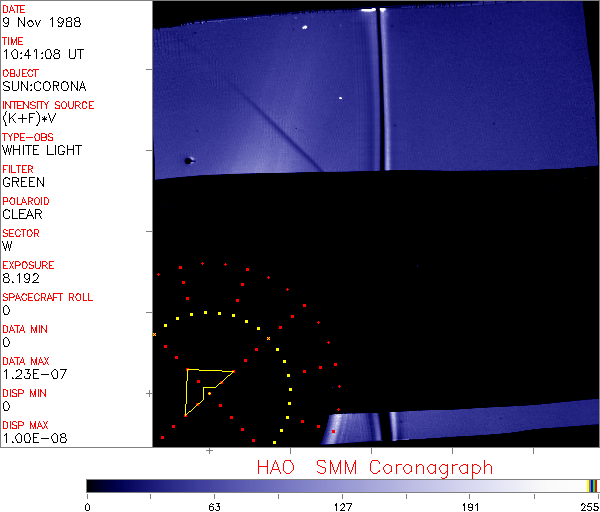Screen dimensions: 600x512
Task: Click the exposure value "8.192"
Action: click(x=20, y=279)
